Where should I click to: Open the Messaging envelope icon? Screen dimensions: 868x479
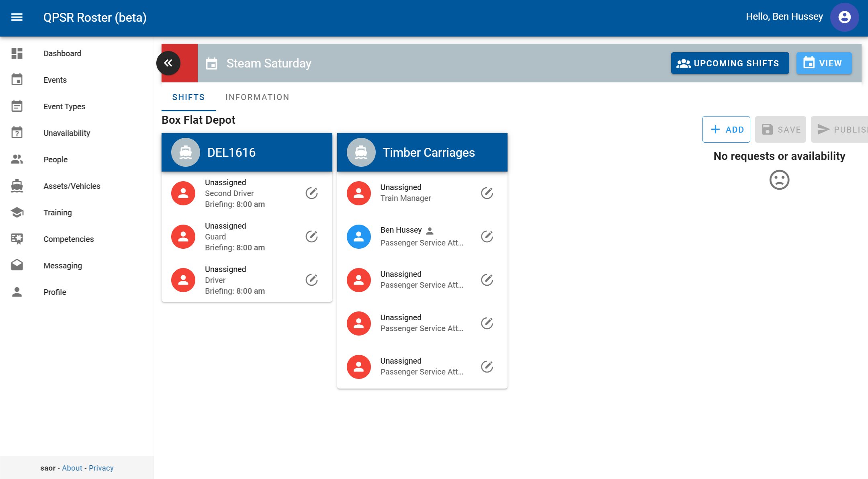pyautogui.click(x=17, y=265)
